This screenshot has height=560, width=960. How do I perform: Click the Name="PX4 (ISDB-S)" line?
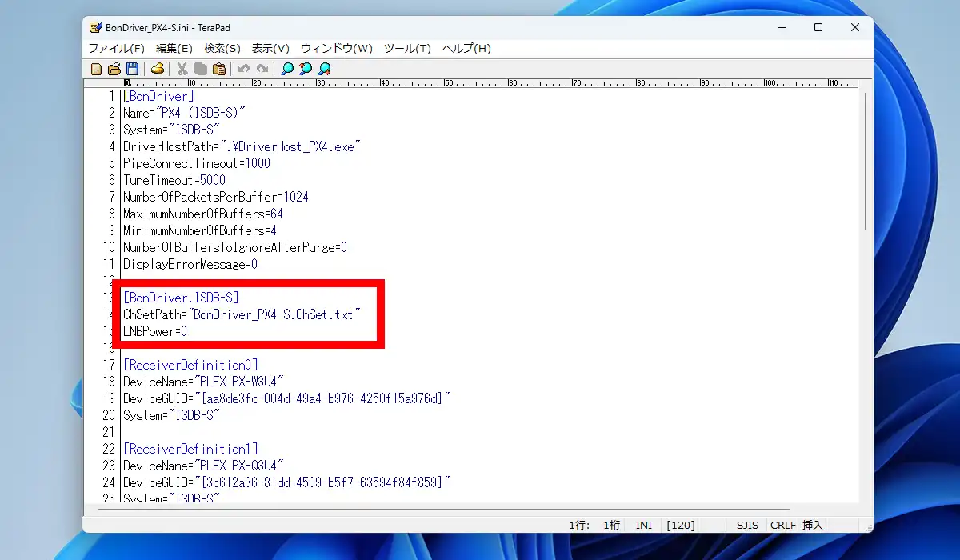point(184,113)
